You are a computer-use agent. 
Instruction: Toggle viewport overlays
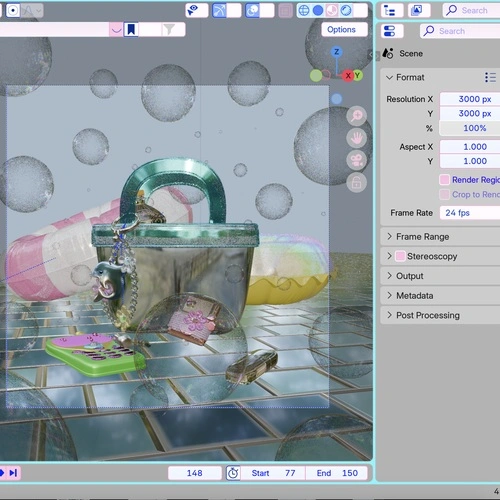252,11
